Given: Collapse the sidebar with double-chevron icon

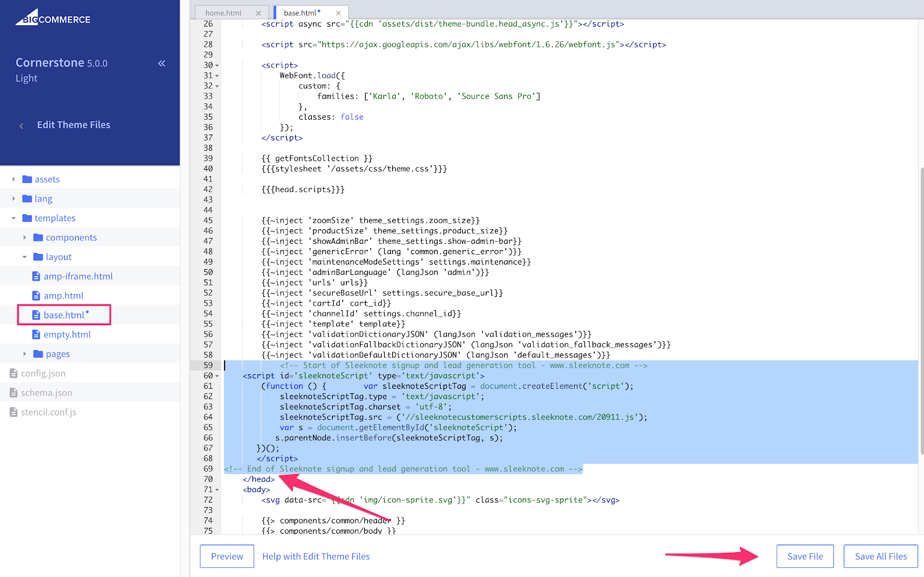Looking at the screenshot, I should (162, 64).
